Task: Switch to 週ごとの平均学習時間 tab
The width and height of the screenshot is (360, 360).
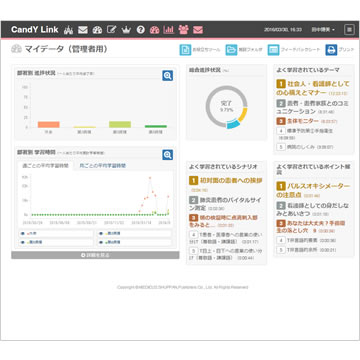Action: (45, 166)
